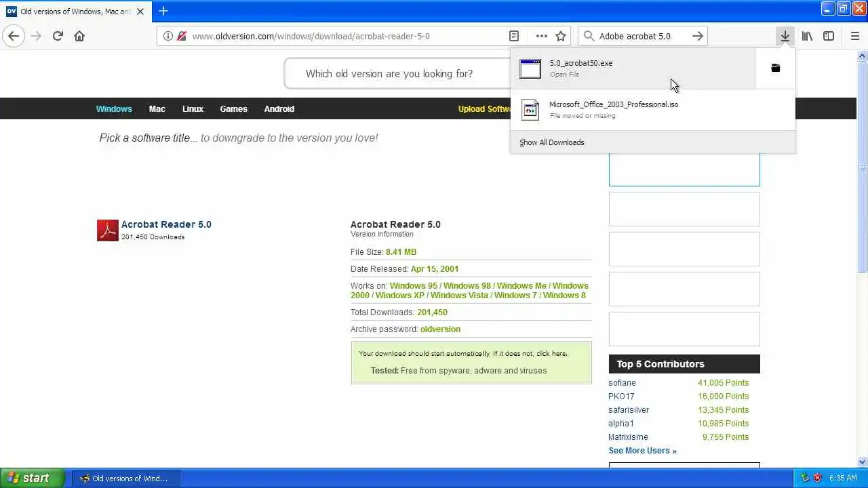
Task: Open the Windows start menu
Action: 32,478
